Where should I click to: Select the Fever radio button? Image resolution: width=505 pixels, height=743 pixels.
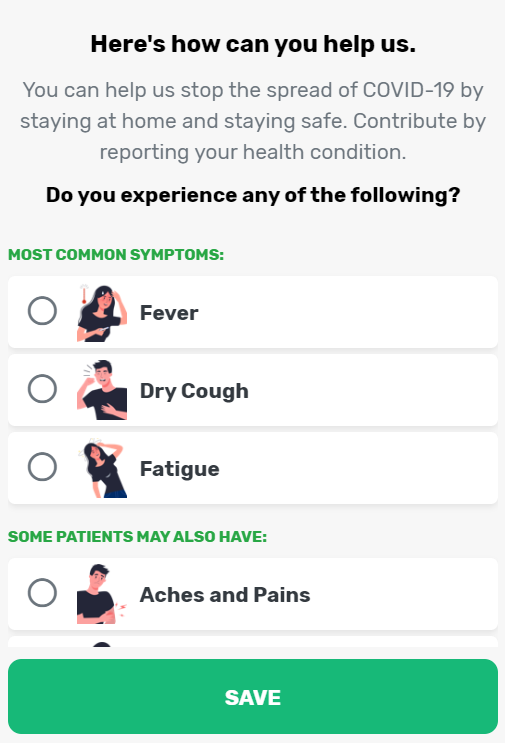42,311
